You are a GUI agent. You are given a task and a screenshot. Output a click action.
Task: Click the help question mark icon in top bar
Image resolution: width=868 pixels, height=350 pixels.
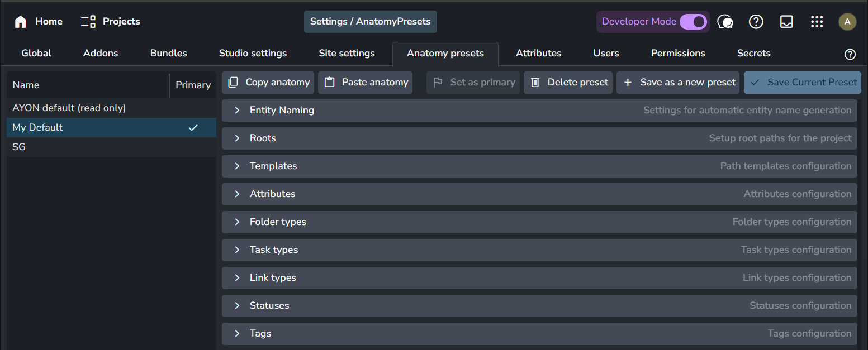756,22
